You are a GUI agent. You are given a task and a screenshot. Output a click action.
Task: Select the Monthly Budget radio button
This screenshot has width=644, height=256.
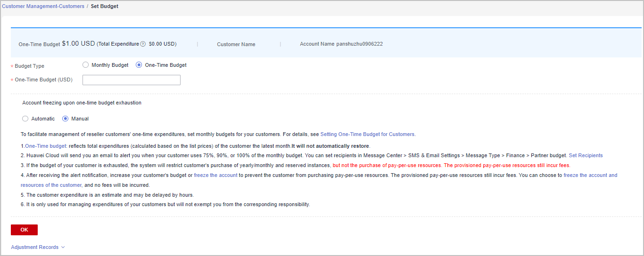85,65
